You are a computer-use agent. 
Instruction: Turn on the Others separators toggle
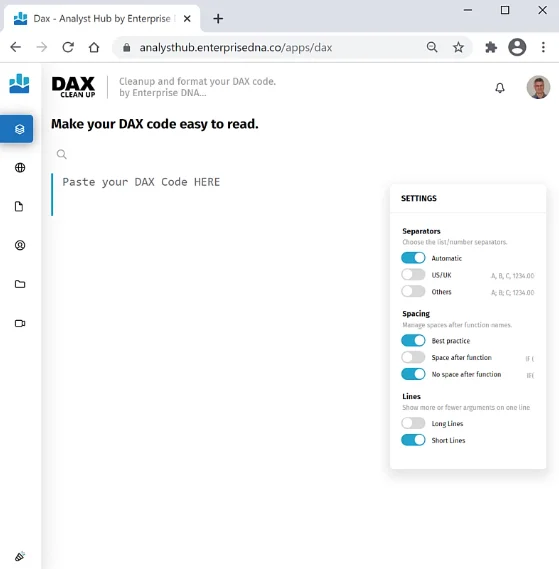pos(413,291)
